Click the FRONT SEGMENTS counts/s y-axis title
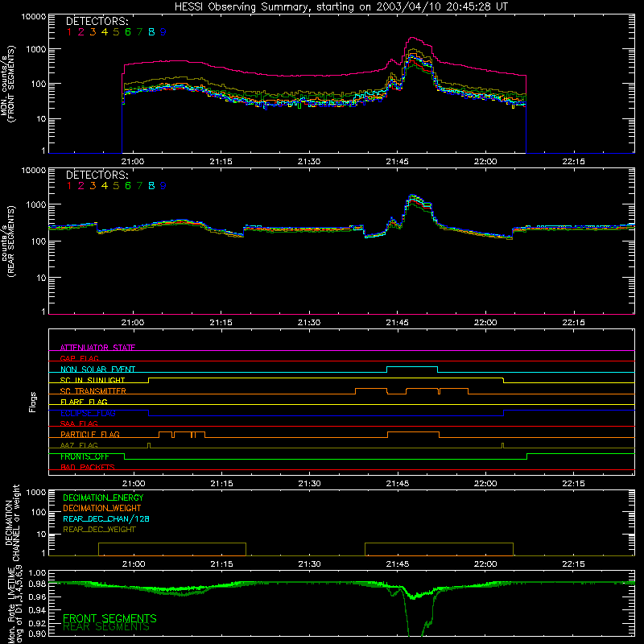644x644 pixels. 8,85
